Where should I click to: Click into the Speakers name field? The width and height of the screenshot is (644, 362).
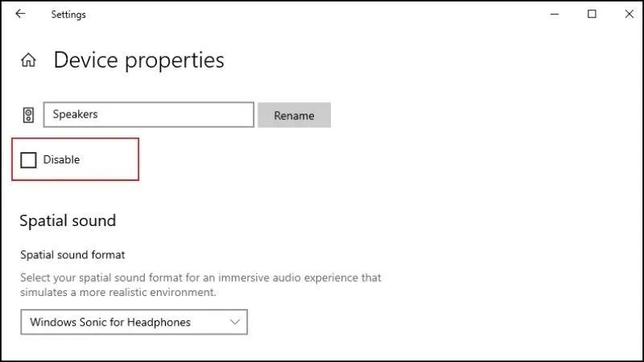pyautogui.click(x=149, y=115)
